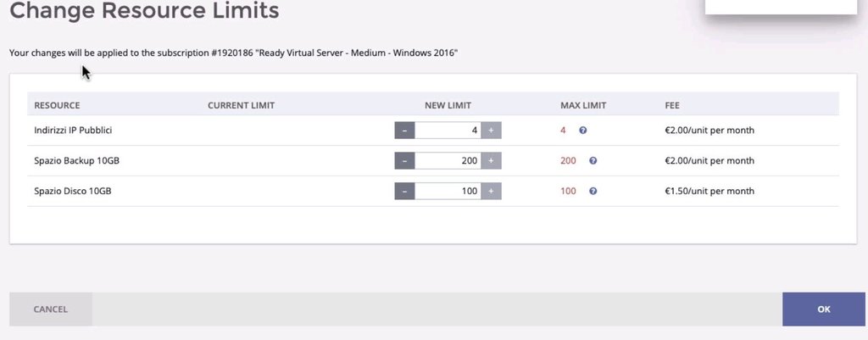This screenshot has width=868, height=340.
Task: Show help tooltip for Spazio Backup max limit
Action: pyautogui.click(x=593, y=161)
